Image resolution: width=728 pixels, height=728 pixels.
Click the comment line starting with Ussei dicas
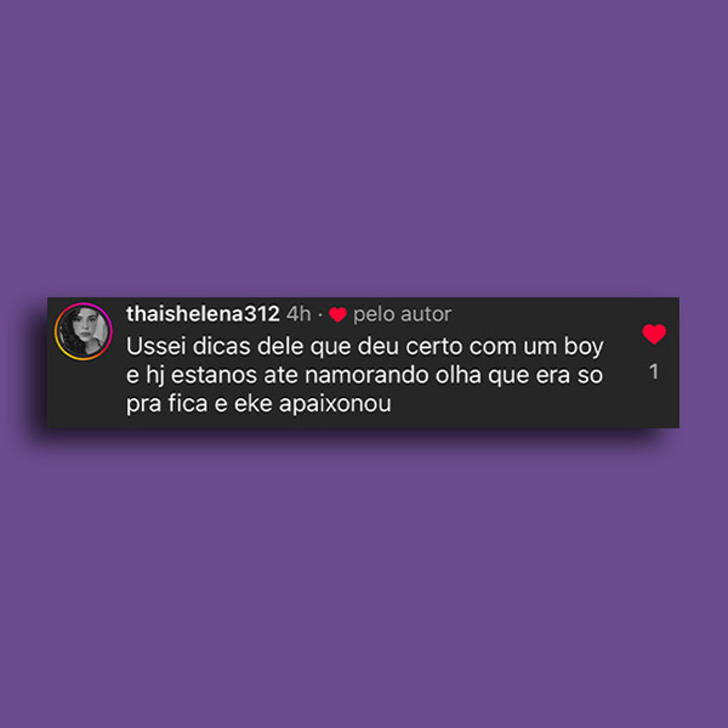click(x=365, y=347)
